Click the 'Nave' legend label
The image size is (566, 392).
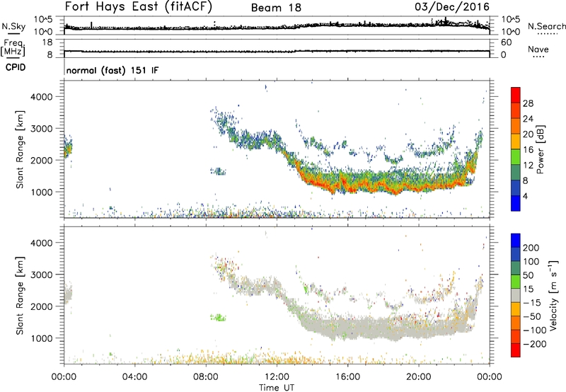538,50
